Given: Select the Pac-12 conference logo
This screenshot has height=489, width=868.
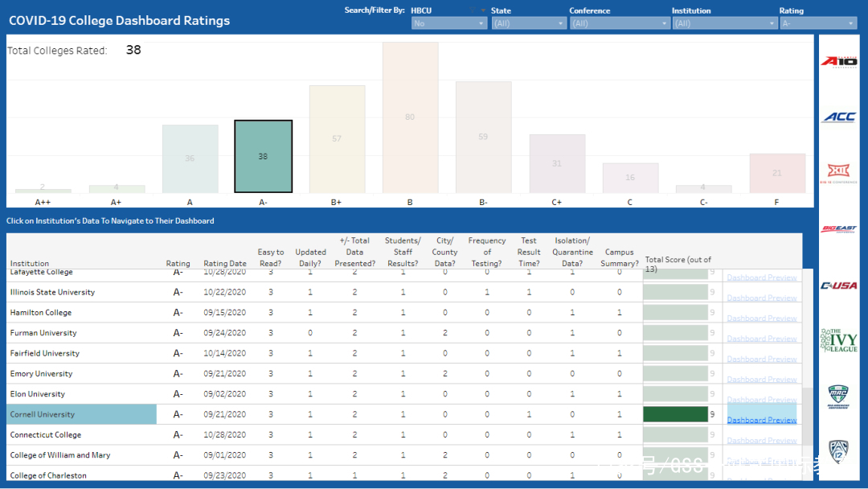Looking at the screenshot, I should point(838,451).
